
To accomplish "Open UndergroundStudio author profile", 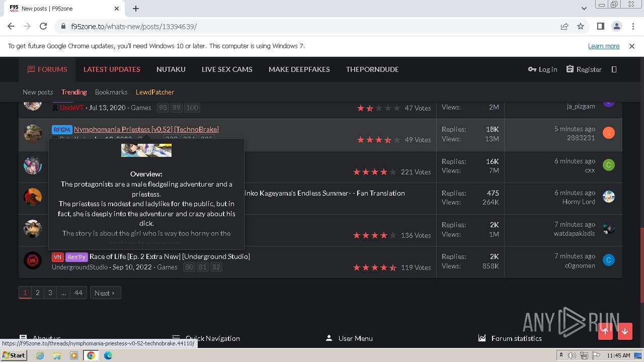I will click(x=79, y=267).
